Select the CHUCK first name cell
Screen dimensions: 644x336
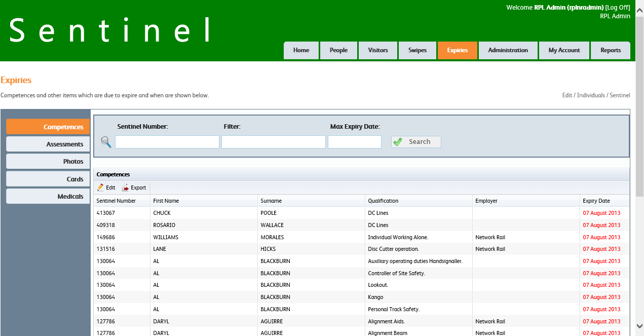[x=204, y=213]
